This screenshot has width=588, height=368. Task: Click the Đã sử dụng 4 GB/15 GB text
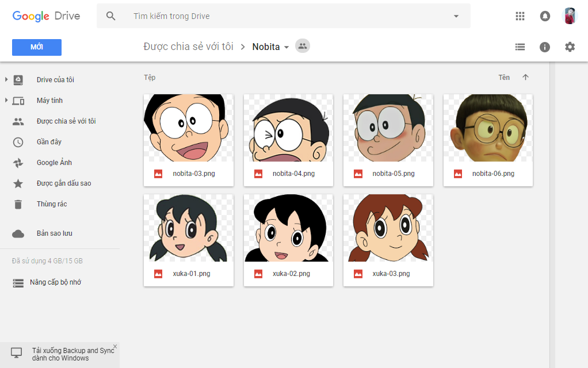coord(47,261)
